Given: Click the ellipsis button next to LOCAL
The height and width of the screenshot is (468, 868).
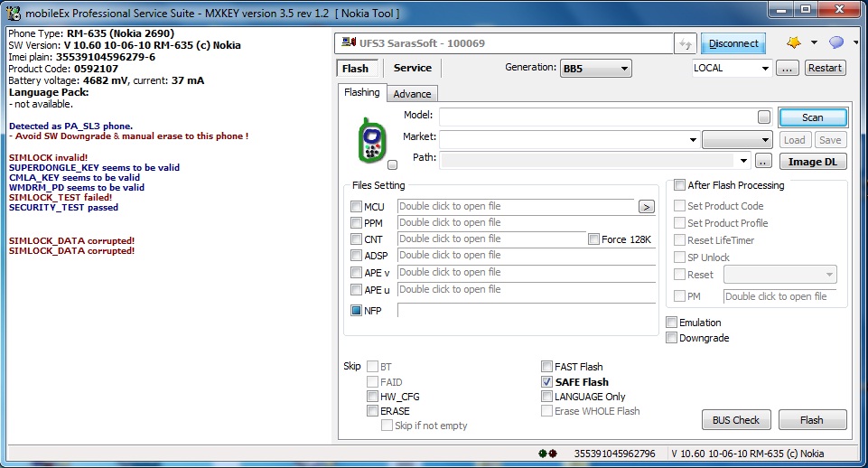Looking at the screenshot, I should click(x=788, y=68).
